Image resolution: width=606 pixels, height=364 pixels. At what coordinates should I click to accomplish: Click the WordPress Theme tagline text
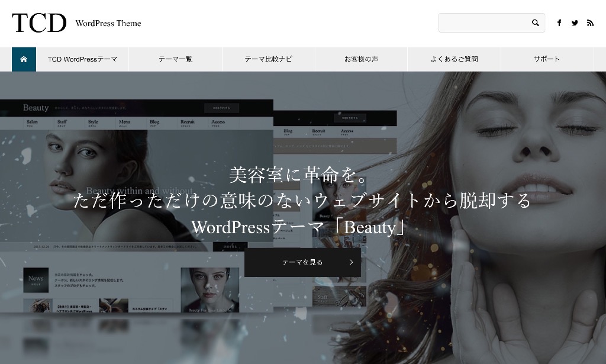(108, 24)
